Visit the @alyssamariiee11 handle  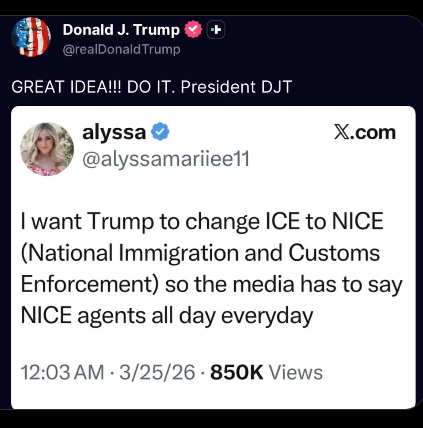click(x=166, y=159)
